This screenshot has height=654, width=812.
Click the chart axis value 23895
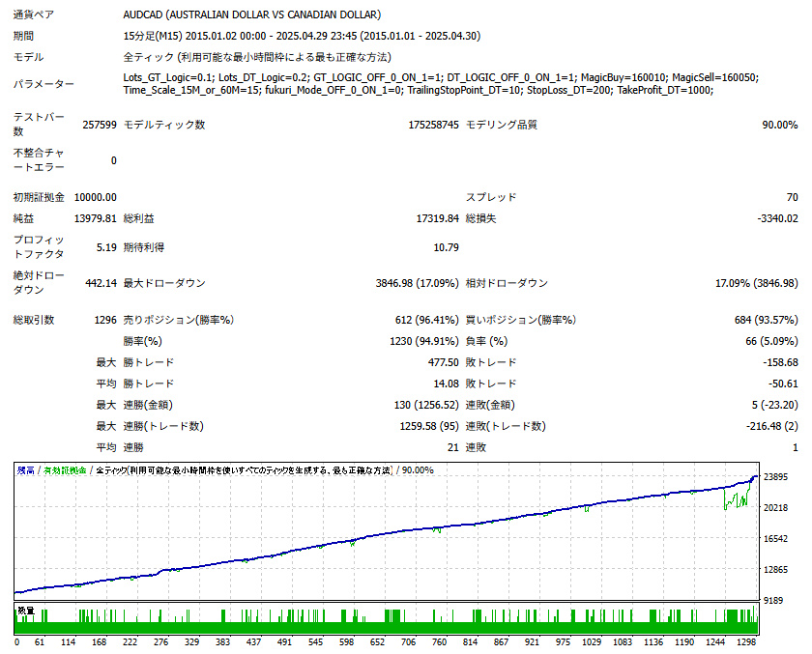point(775,477)
